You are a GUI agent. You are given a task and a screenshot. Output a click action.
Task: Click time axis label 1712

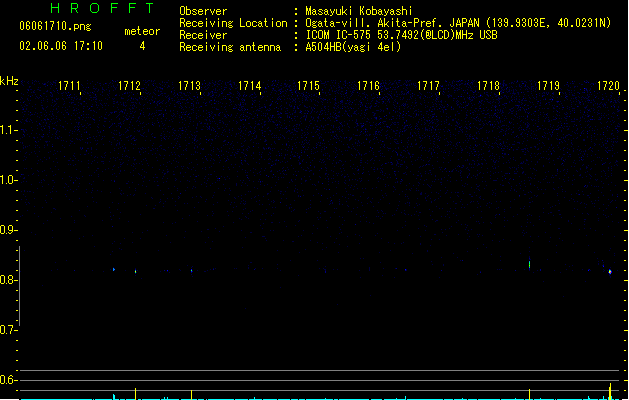click(129, 86)
